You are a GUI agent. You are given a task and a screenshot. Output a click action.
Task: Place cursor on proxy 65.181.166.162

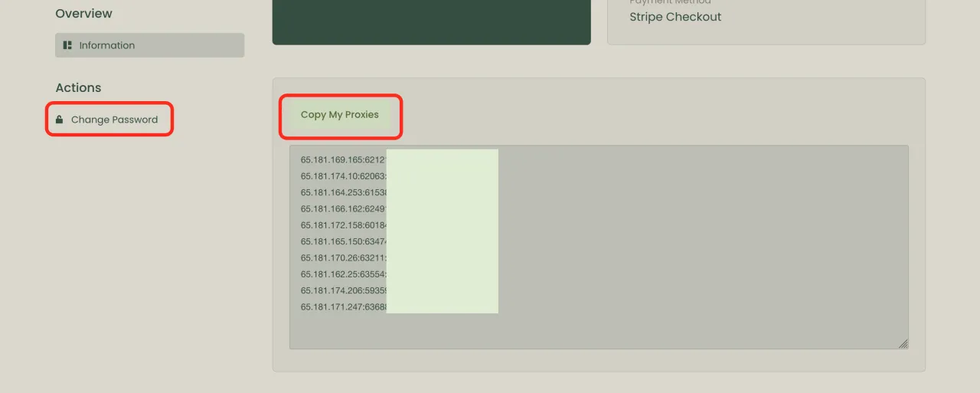pyautogui.click(x=342, y=208)
